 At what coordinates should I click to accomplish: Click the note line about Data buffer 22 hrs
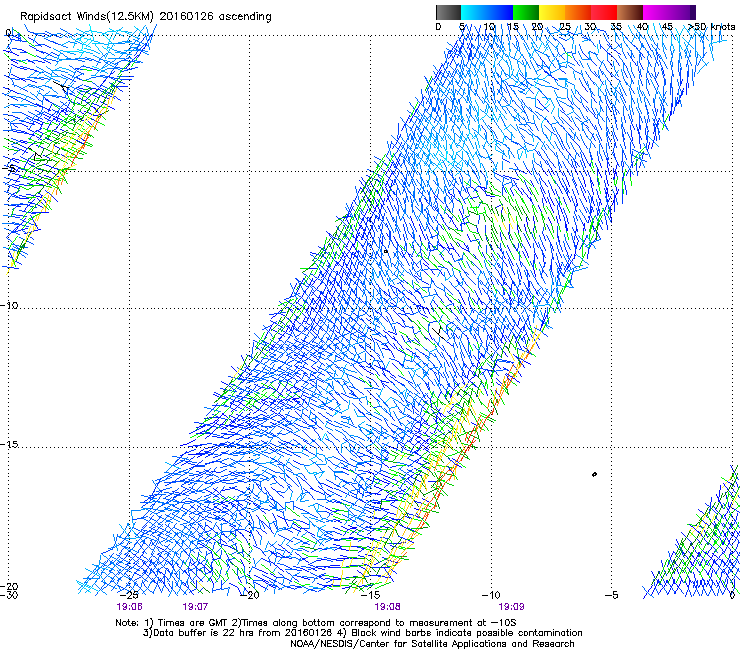(362, 633)
